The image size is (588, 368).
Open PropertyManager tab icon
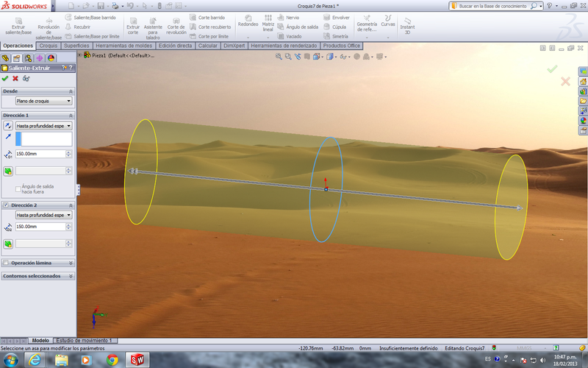coord(16,58)
